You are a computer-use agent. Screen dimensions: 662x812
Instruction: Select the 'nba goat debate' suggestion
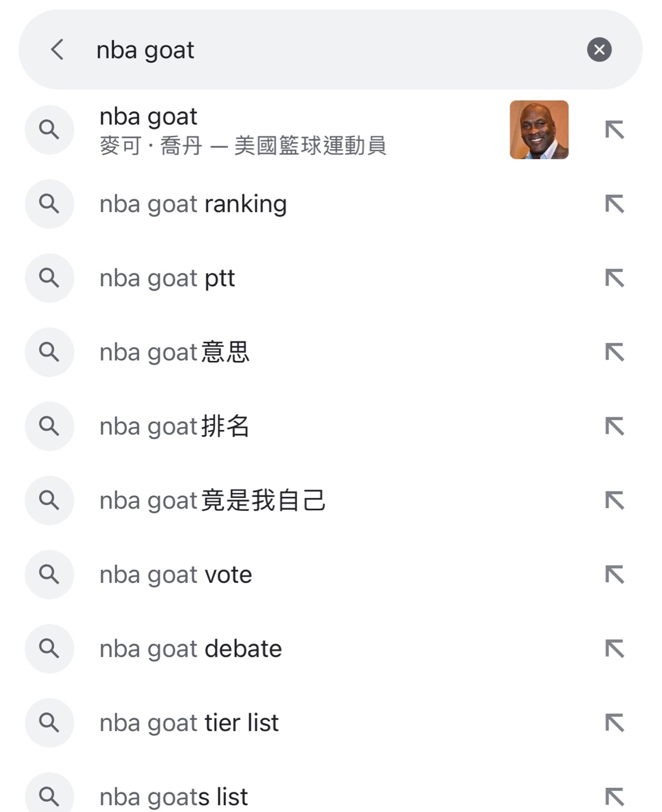click(x=190, y=649)
